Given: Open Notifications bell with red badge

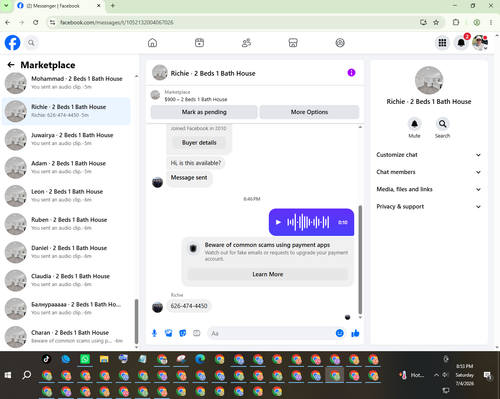Looking at the screenshot, I should click(461, 43).
